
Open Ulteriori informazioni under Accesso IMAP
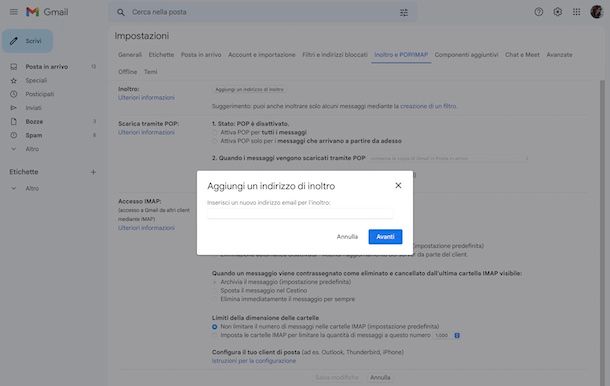(x=146, y=228)
